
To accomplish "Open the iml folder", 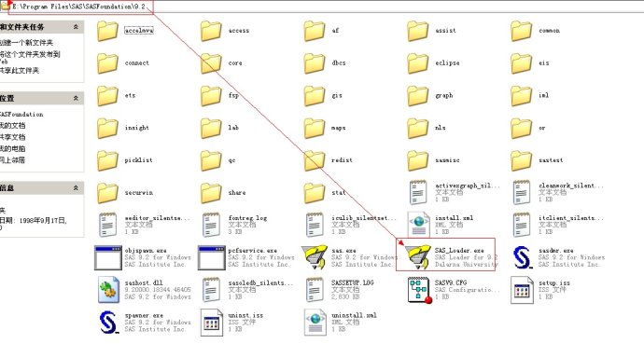I will pos(522,95).
